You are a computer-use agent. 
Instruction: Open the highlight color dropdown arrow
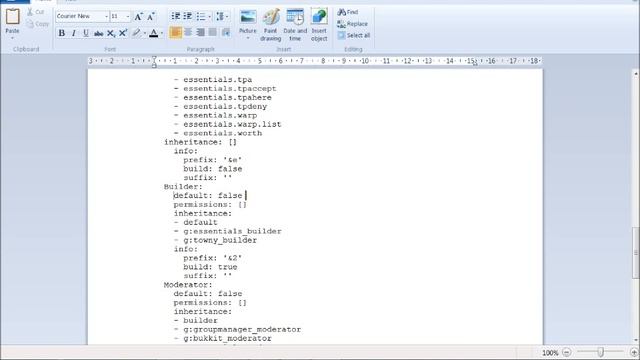144,33
